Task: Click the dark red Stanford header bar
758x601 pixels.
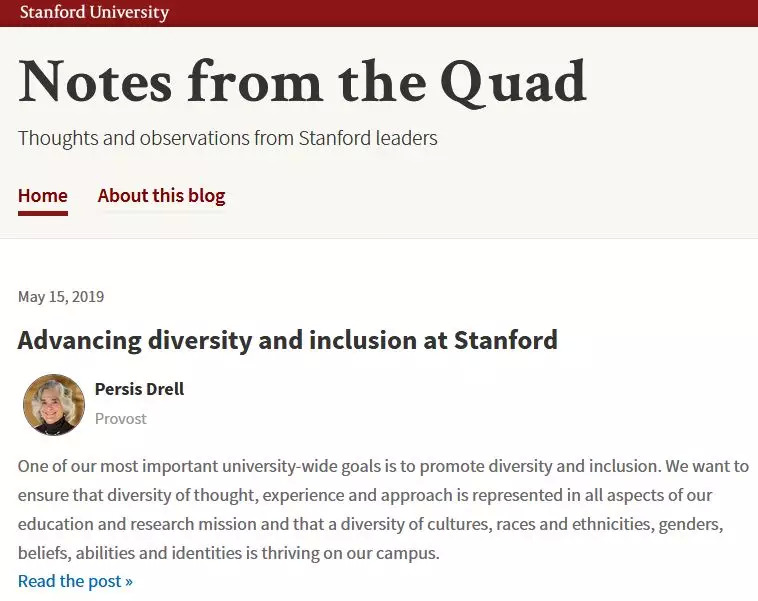Action: pyautogui.click(x=450, y=13)
